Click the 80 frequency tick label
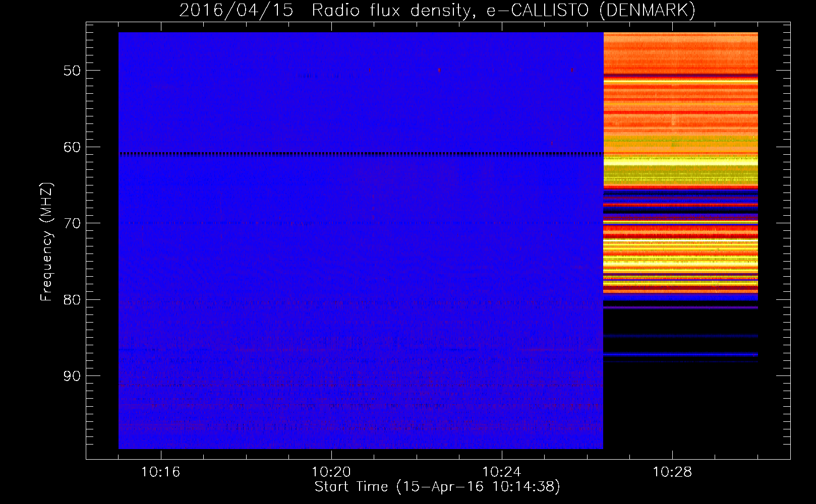The height and width of the screenshot is (504, 816). [x=72, y=300]
